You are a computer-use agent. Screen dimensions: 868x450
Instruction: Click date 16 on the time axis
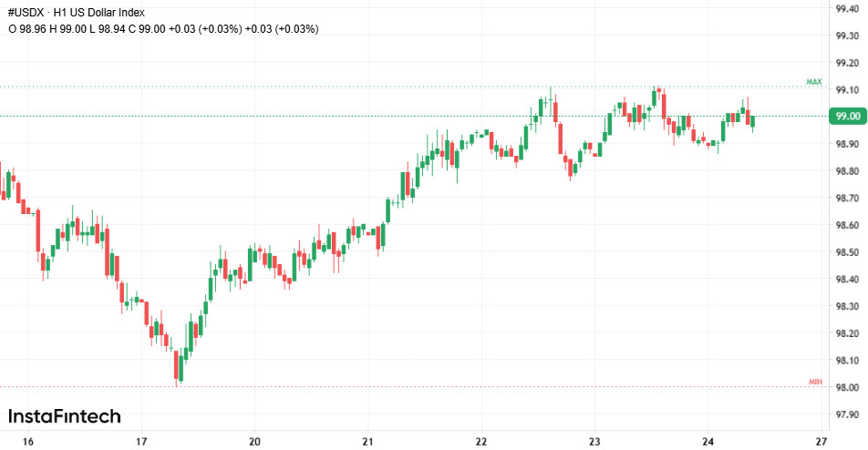point(28,442)
